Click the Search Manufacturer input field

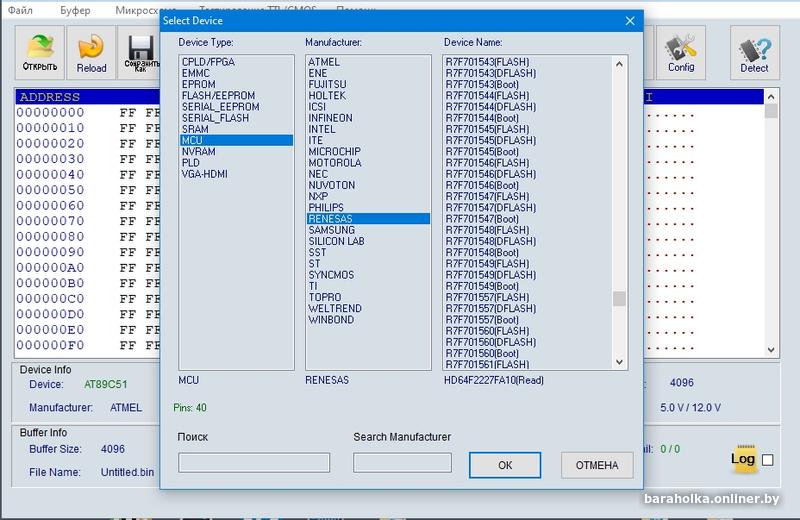403,463
